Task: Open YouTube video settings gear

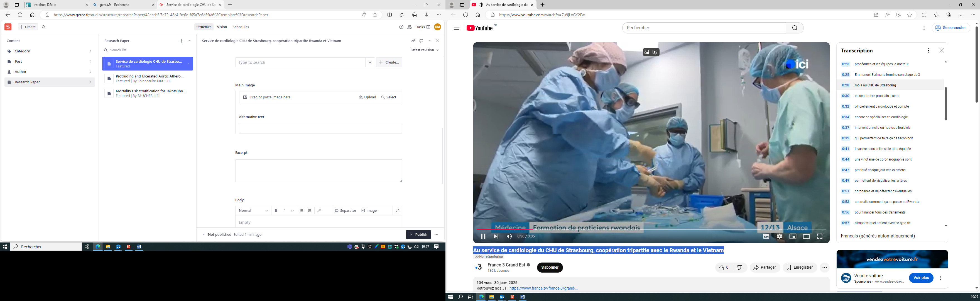Action: (x=780, y=237)
